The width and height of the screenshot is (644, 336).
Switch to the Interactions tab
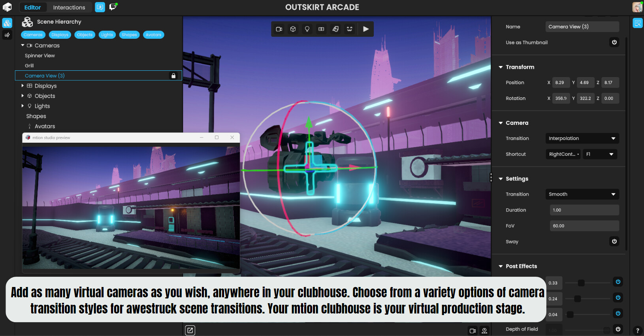coord(69,8)
